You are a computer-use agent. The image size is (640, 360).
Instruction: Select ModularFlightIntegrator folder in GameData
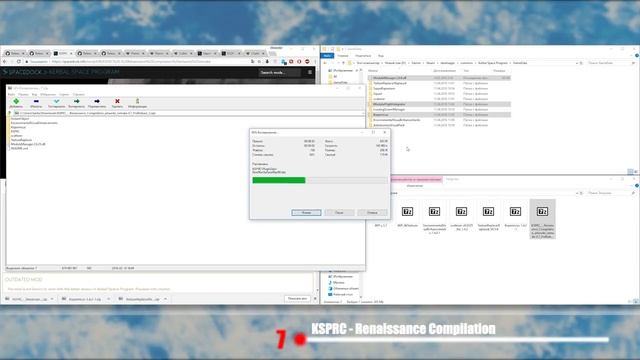pos(440,104)
